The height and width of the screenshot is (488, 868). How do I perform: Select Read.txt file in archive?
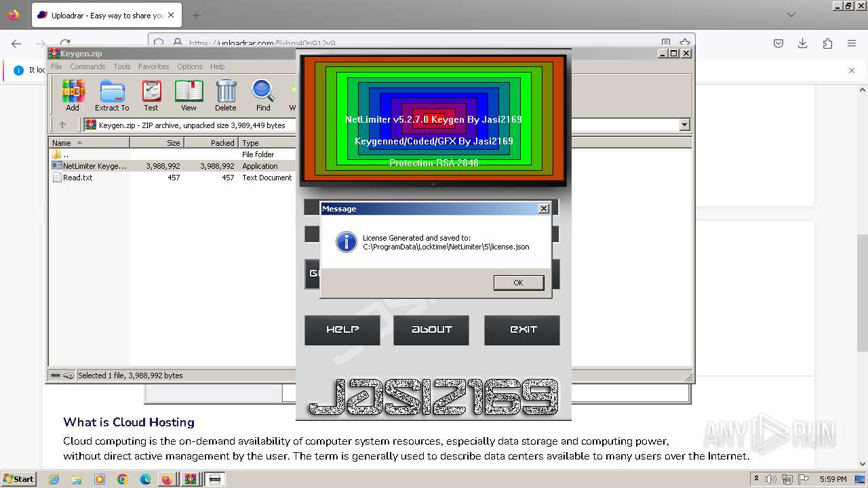pos(172,178)
